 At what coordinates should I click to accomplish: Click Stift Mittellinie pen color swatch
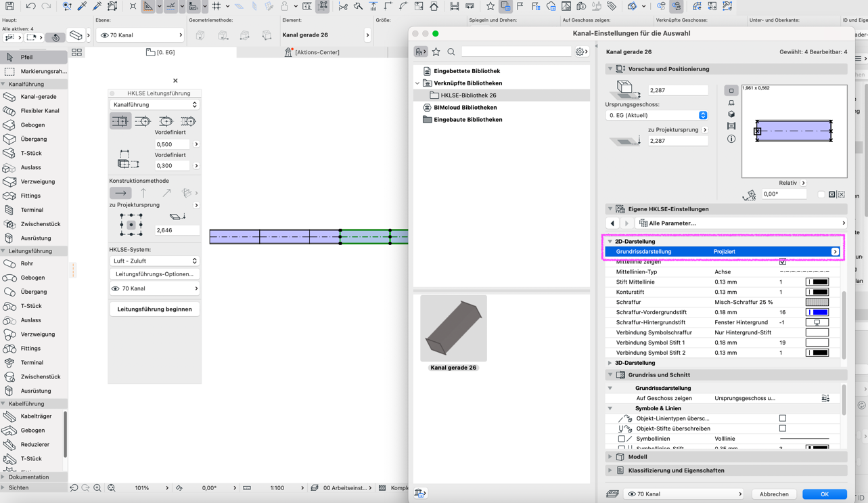817,282
